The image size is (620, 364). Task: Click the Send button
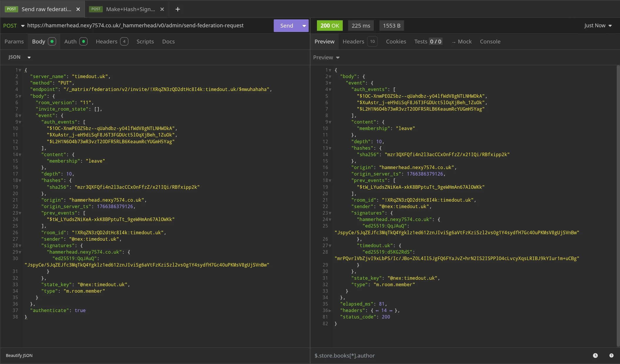(x=286, y=26)
